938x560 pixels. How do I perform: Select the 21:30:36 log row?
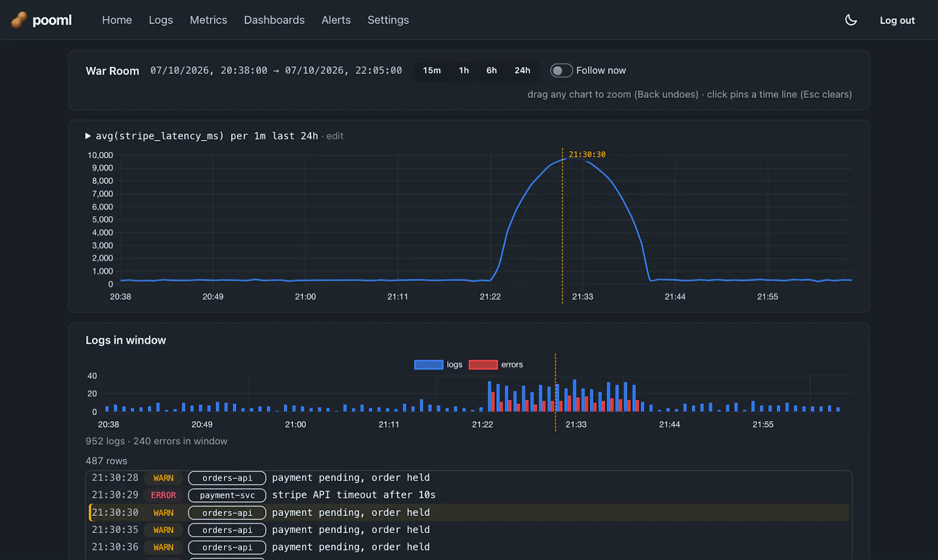coord(469,547)
